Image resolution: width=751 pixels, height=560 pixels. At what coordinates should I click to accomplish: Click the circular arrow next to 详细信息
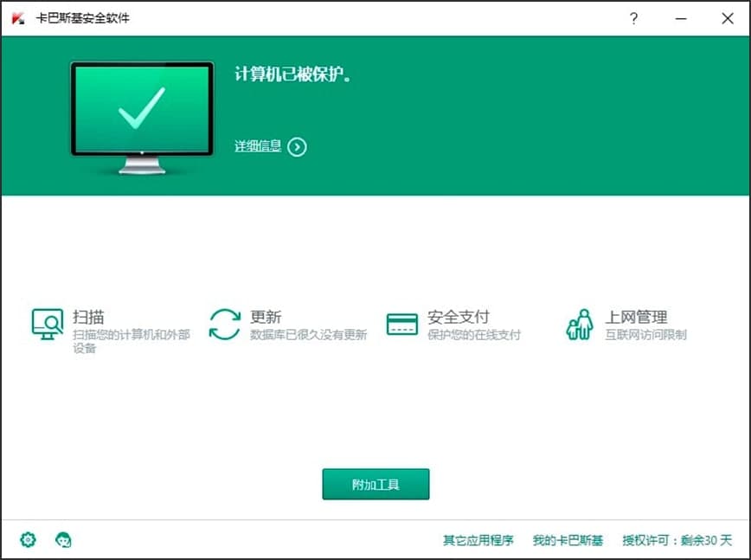click(x=296, y=147)
